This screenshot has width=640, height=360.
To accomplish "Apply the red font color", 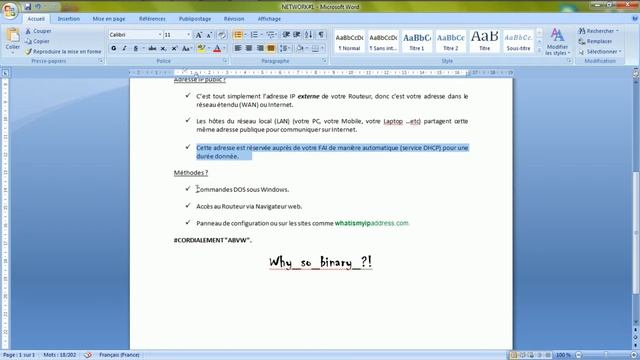I will pyautogui.click(x=217, y=48).
